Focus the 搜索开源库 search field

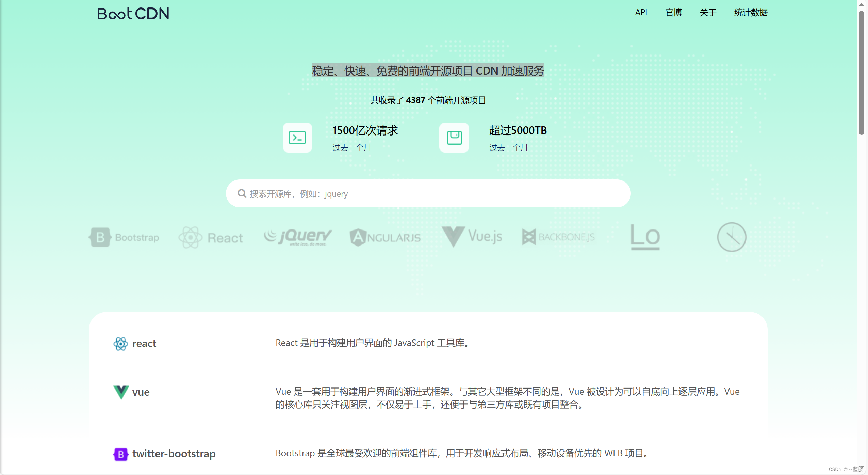pos(428,193)
